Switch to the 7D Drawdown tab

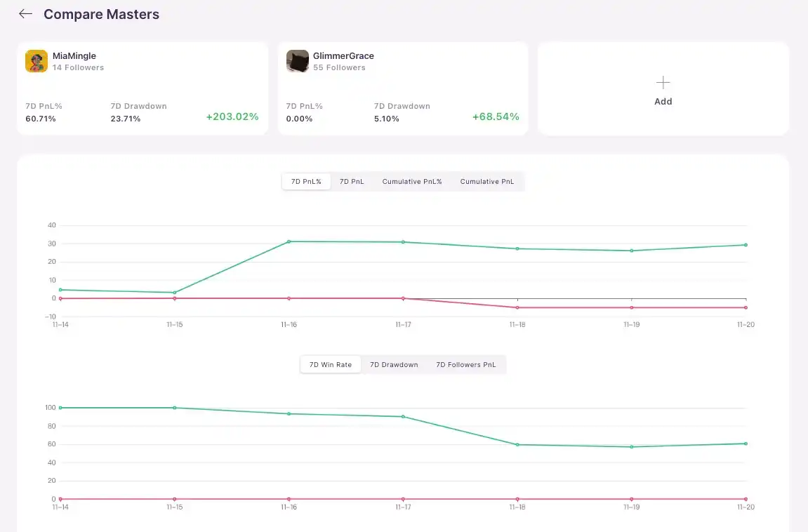point(394,365)
